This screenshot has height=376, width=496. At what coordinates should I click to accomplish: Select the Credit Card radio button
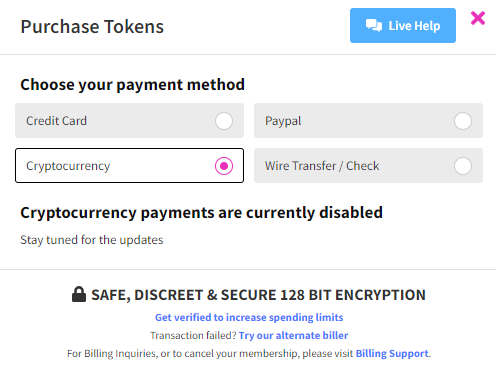[x=224, y=121]
